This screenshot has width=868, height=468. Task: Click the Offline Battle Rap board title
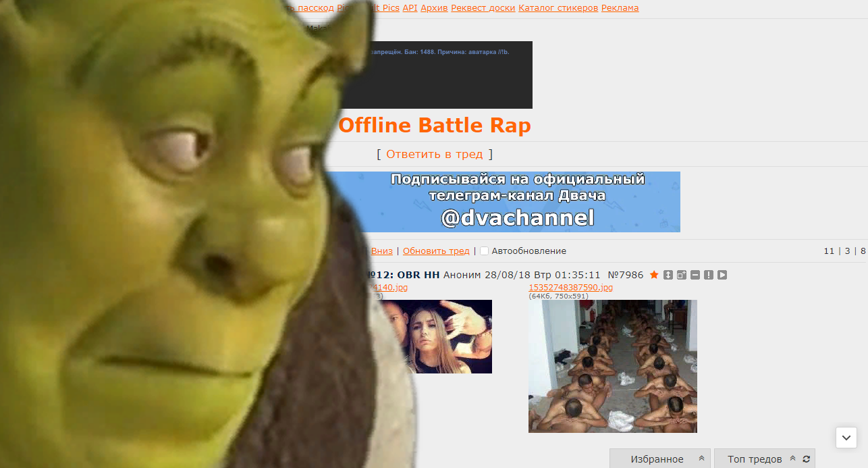[x=435, y=126]
